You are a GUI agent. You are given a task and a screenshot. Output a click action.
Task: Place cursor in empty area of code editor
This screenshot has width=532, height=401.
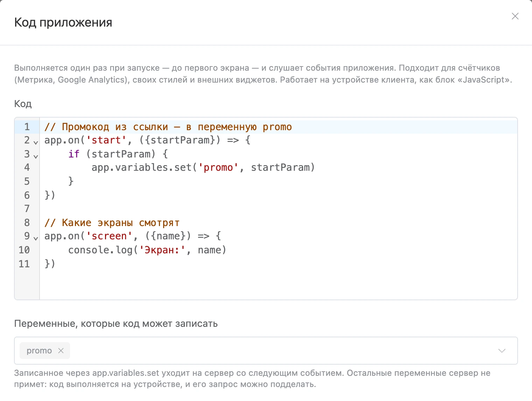[278, 284]
